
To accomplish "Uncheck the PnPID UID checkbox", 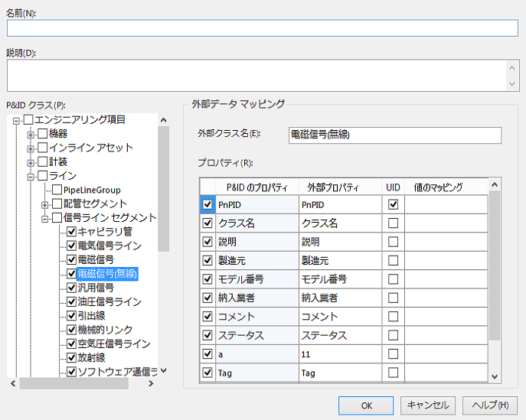I will [393, 205].
